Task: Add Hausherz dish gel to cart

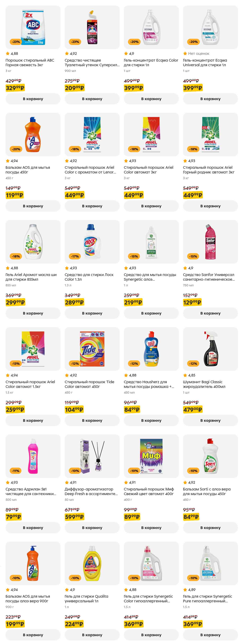Action: coord(151,421)
